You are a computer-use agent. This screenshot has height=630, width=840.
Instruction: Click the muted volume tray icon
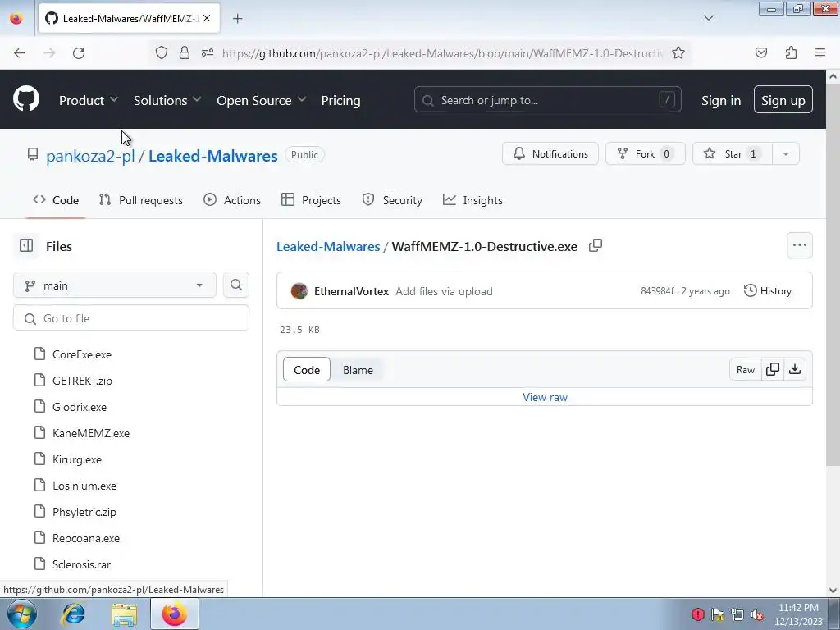tap(757, 614)
